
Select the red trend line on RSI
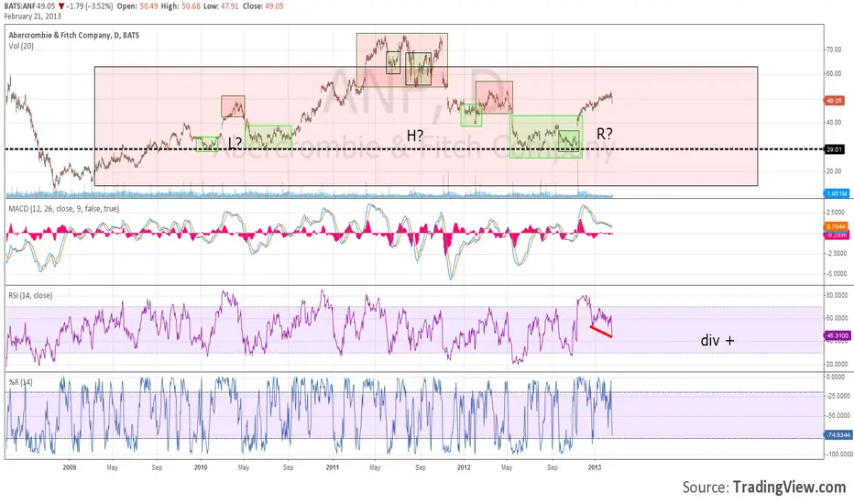601,332
